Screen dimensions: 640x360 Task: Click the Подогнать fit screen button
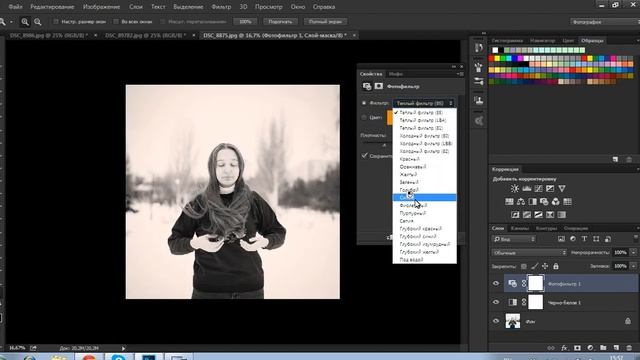(280, 22)
